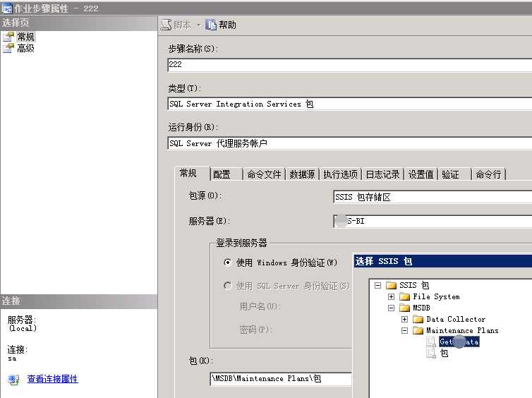Switch to the 命令行 tab
The height and width of the screenshot is (398, 532).
[488, 174]
